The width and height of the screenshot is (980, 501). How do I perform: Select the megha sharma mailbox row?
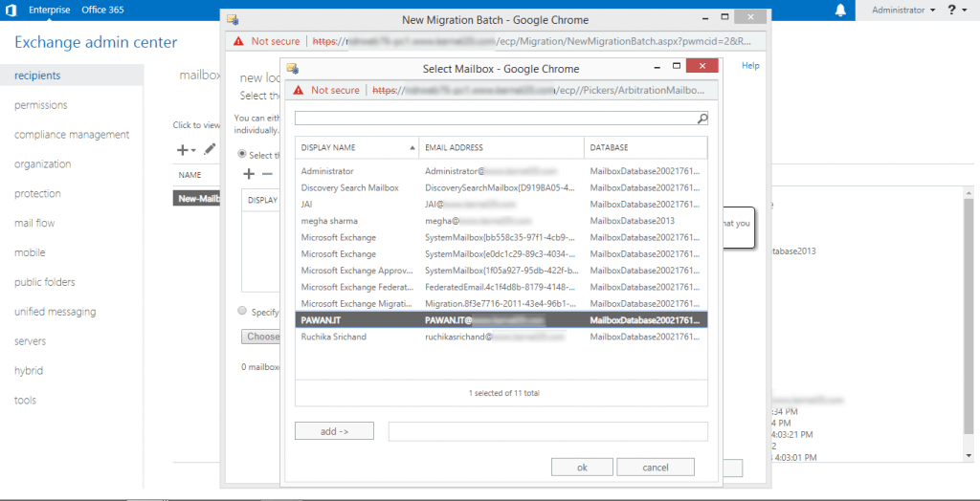point(501,221)
